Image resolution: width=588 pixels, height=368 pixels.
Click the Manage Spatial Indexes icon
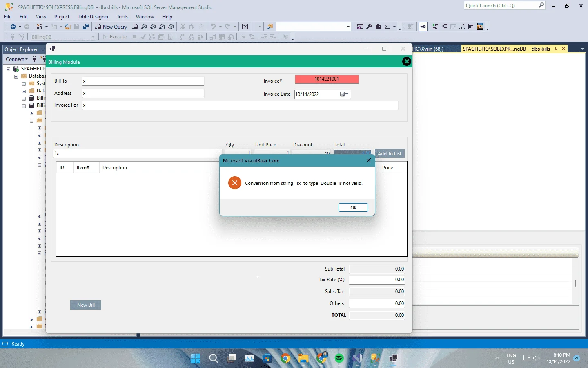[x=480, y=27]
